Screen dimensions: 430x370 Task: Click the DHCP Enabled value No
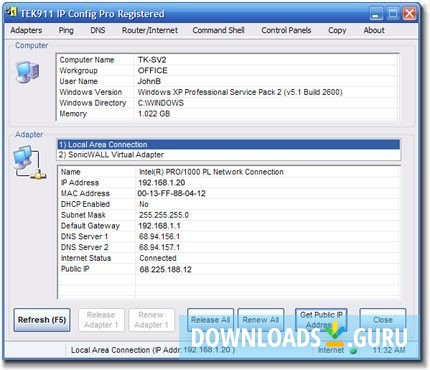[x=144, y=204]
